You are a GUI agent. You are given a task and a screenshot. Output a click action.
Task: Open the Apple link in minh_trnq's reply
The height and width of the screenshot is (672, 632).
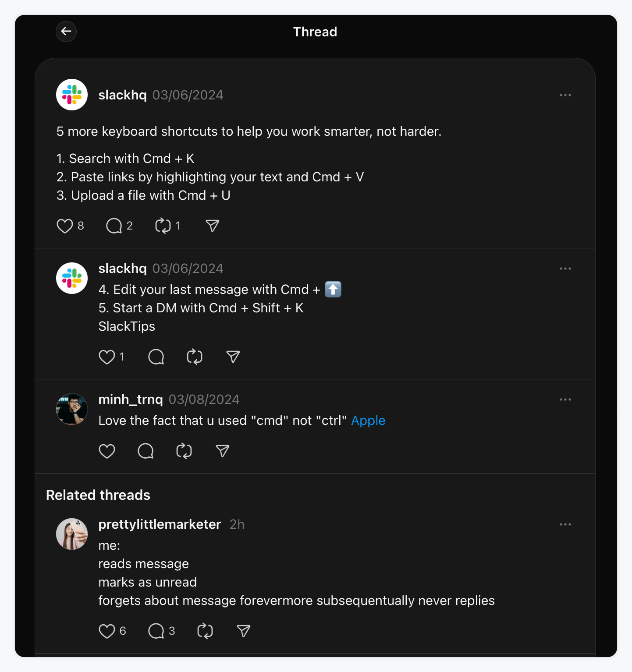pyautogui.click(x=368, y=420)
